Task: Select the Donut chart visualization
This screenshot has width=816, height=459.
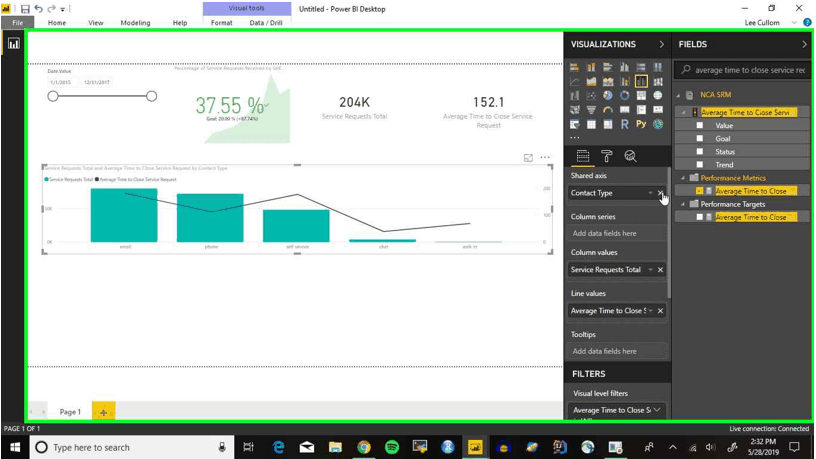Action: tap(624, 96)
